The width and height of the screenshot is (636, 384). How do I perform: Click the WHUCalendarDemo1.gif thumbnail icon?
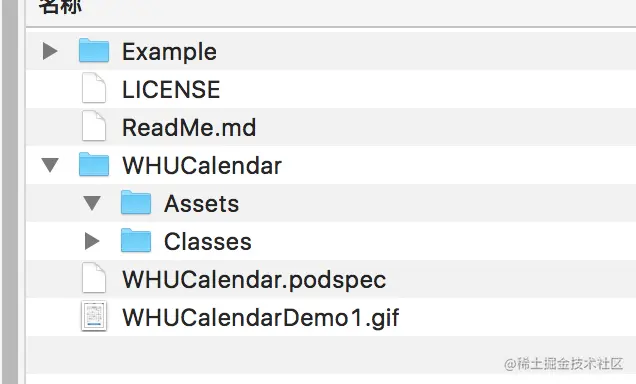coord(94,316)
